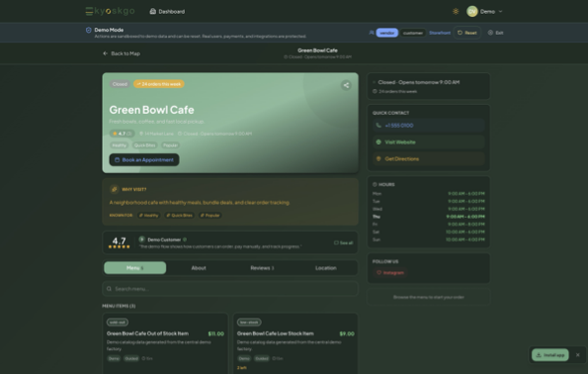Screen dimensions: 588x374
Task: Click the phone icon in Quick Contact
Action: (378, 126)
